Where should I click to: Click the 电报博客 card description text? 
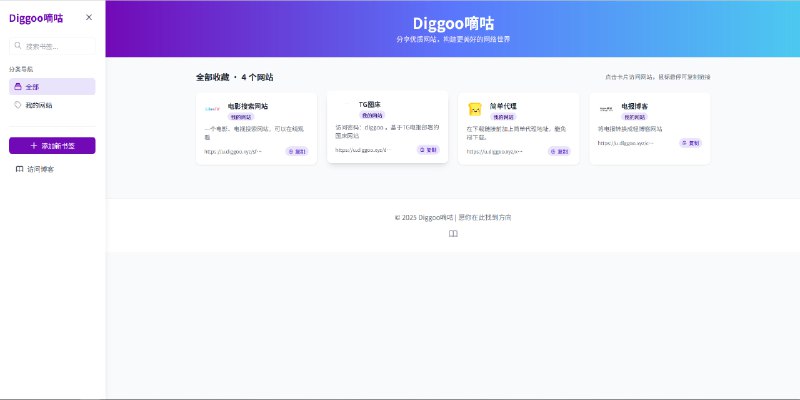pos(630,129)
